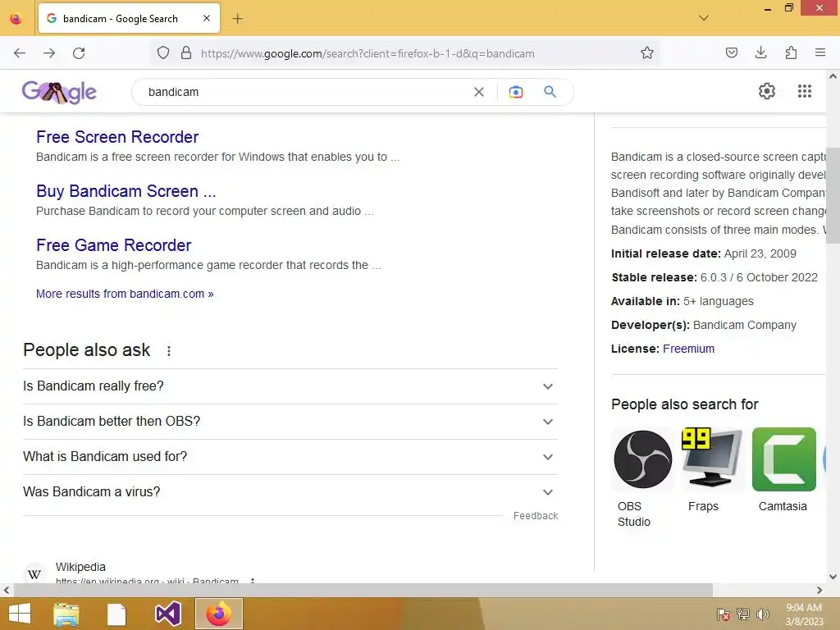Viewport: 840px width, 630px height.
Task: Click the Feedback link
Action: click(536, 516)
